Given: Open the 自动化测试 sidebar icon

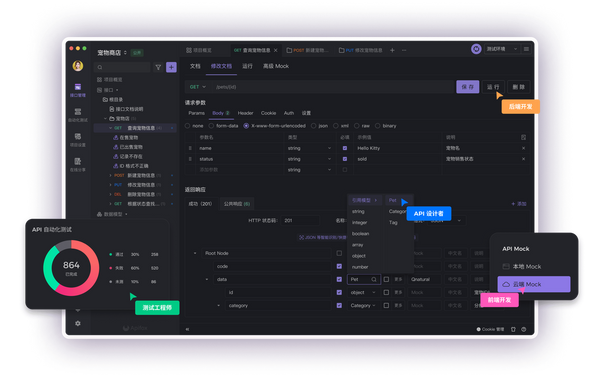Looking at the screenshot, I should pos(78,115).
